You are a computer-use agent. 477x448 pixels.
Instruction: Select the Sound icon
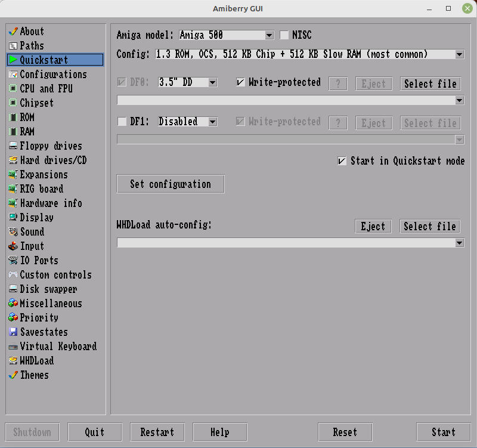[13, 231]
